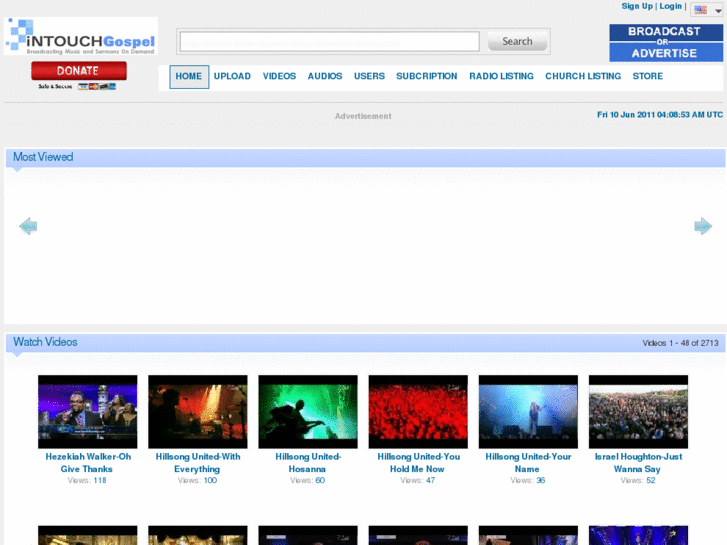Click the Advertisement label

pyautogui.click(x=363, y=116)
